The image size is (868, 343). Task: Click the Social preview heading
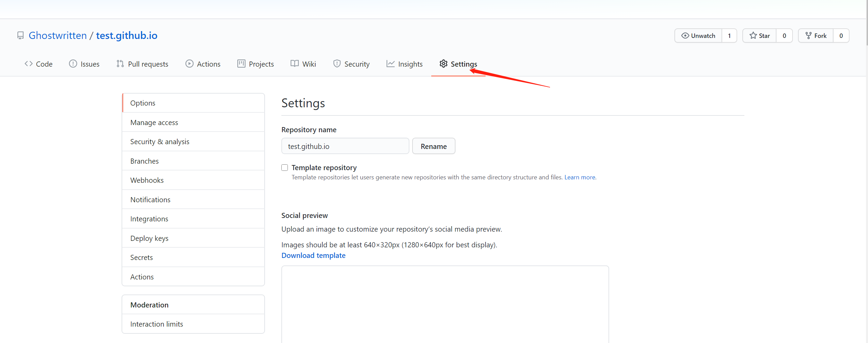[x=305, y=216]
